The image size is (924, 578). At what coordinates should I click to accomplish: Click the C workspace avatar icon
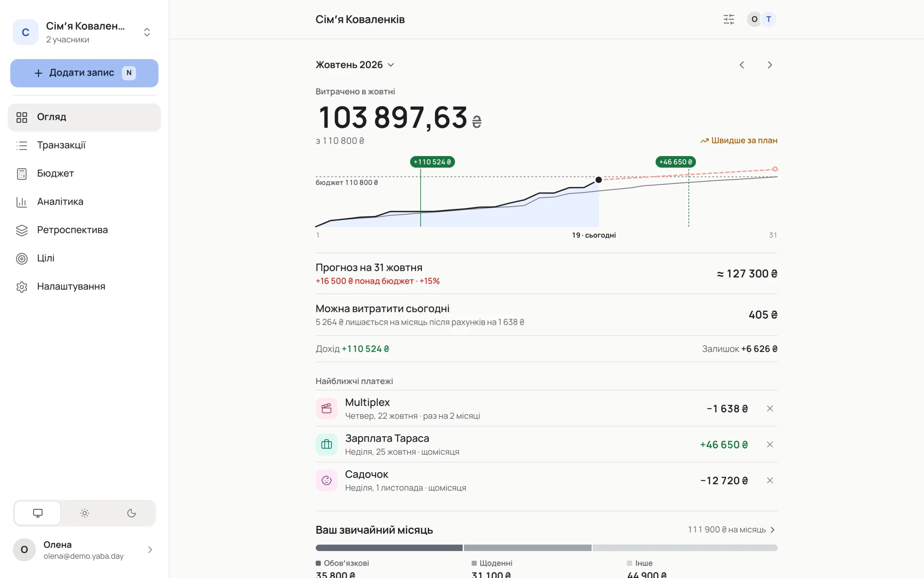coord(25,32)
